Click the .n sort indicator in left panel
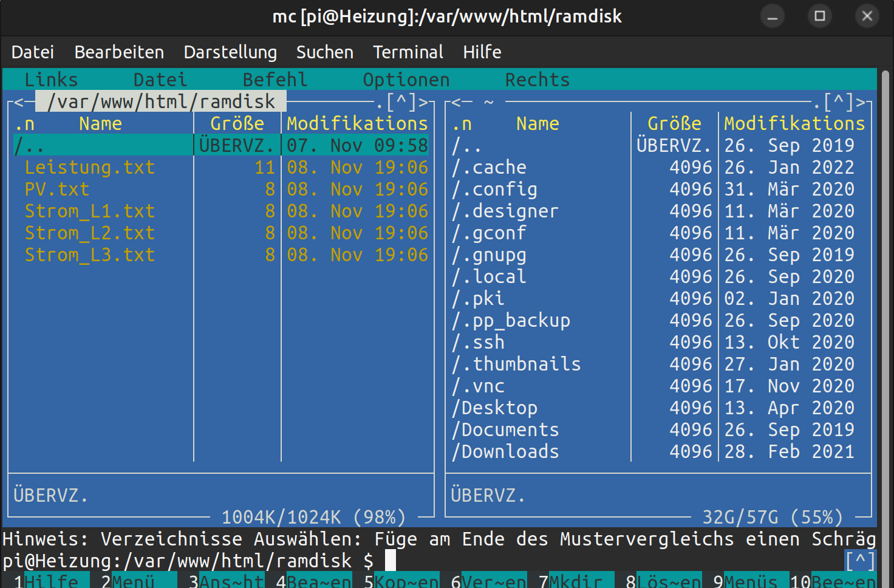 tap(24, 123)
